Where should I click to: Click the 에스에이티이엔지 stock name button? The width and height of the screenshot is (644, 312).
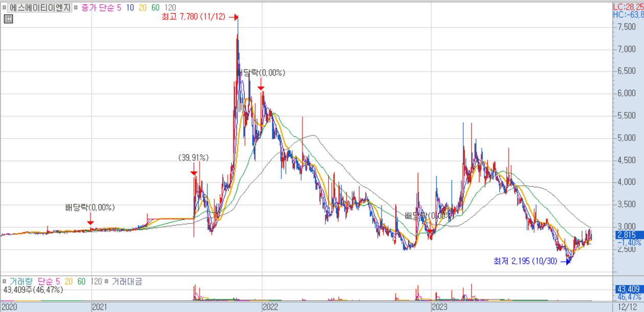(x=40, y=8)
